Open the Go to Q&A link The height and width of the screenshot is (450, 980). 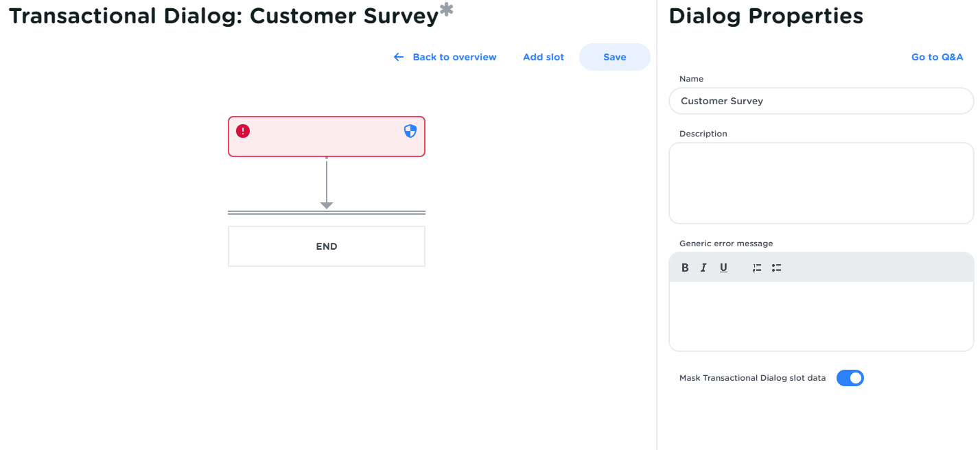937,57
